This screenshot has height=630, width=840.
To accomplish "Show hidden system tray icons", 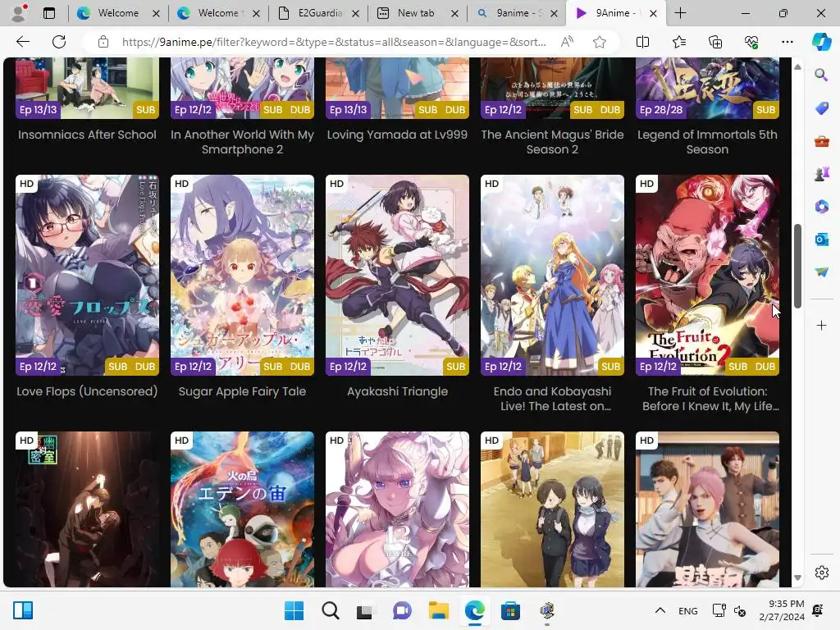I will (660, 610).
